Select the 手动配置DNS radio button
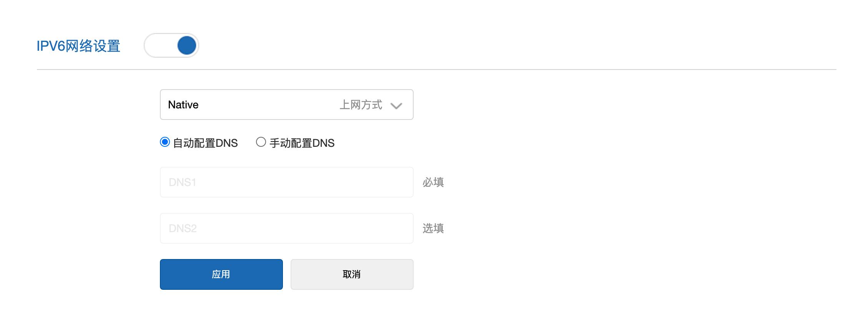 (x=262, y=142)
